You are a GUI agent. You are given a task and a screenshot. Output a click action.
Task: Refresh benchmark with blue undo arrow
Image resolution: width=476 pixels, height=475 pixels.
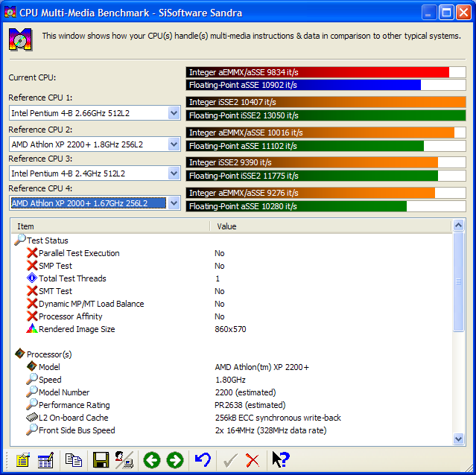coord(203,459)
